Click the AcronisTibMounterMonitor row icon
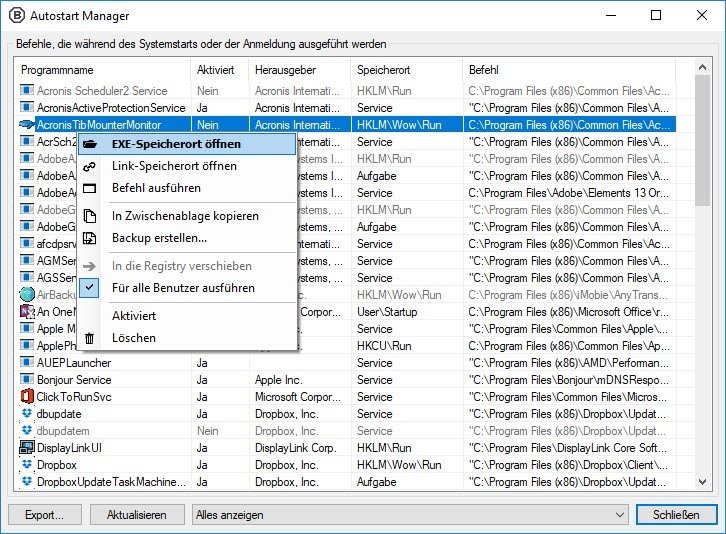The height and width of the screenshot is (534, 726). (x=27, y=124)
